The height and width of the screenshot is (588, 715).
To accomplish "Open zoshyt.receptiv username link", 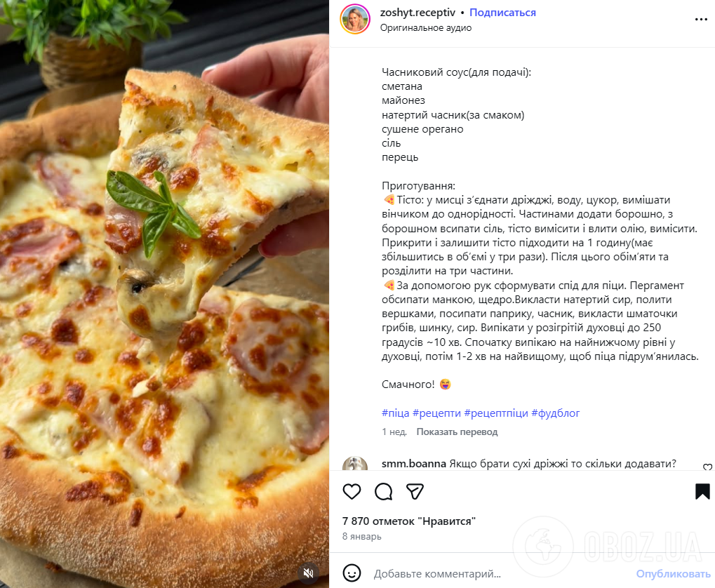I will pos(417,13).
